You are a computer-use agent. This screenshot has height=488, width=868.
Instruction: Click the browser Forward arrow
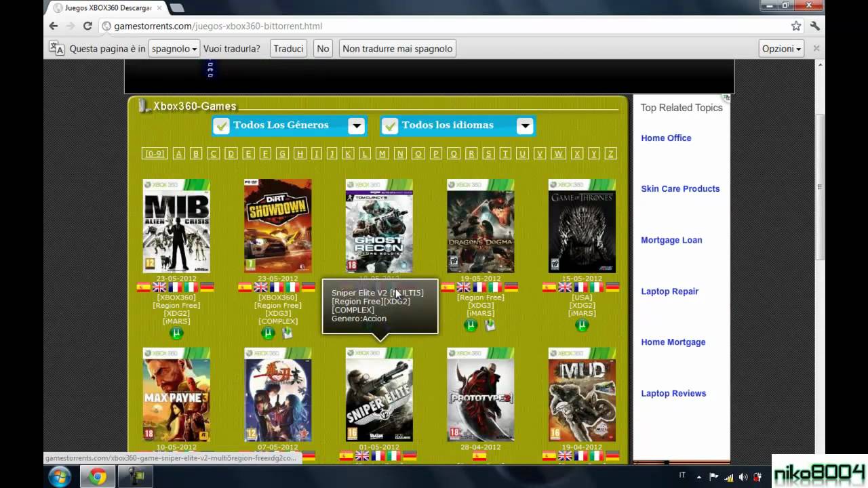[71, 26]
